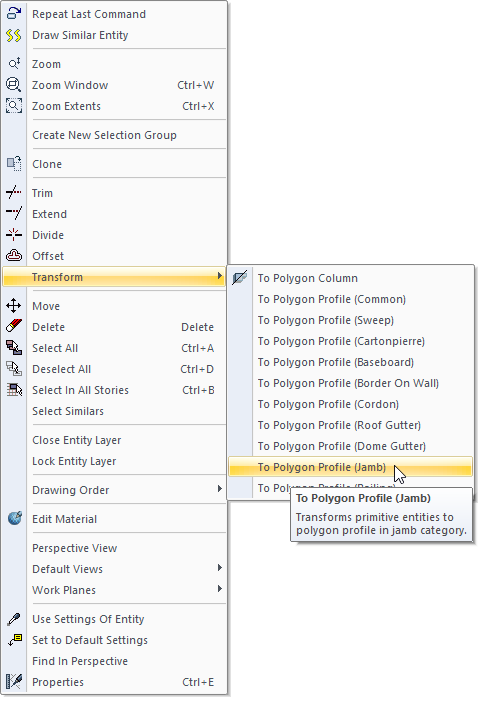
Task: Open the Transform menu item
Action: 114,277
